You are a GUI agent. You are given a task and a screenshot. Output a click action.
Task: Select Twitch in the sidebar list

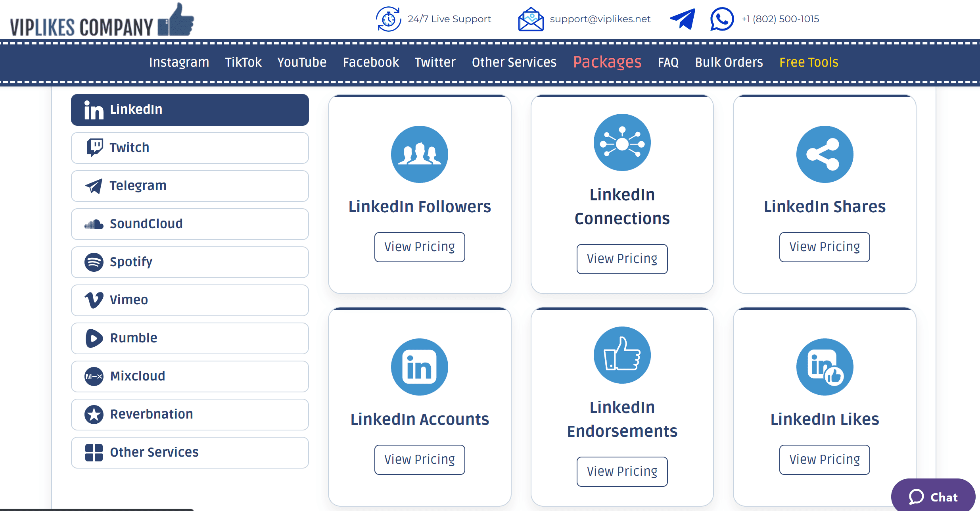click(190, 148)
